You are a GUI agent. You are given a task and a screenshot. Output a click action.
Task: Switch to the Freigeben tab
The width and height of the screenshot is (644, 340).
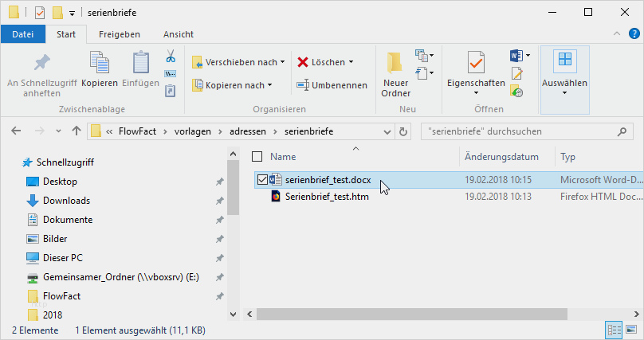point(120,34)
